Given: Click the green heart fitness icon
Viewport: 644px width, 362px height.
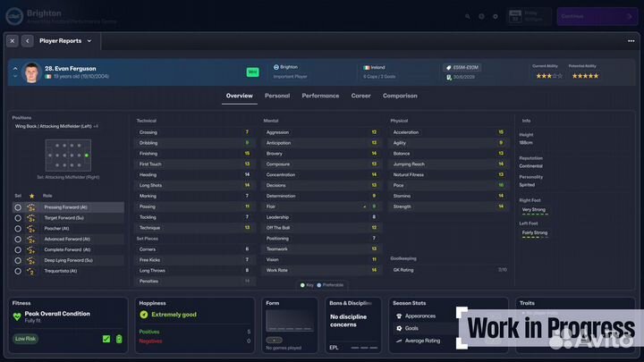Looking at the screenshot, I should [17, 316].
